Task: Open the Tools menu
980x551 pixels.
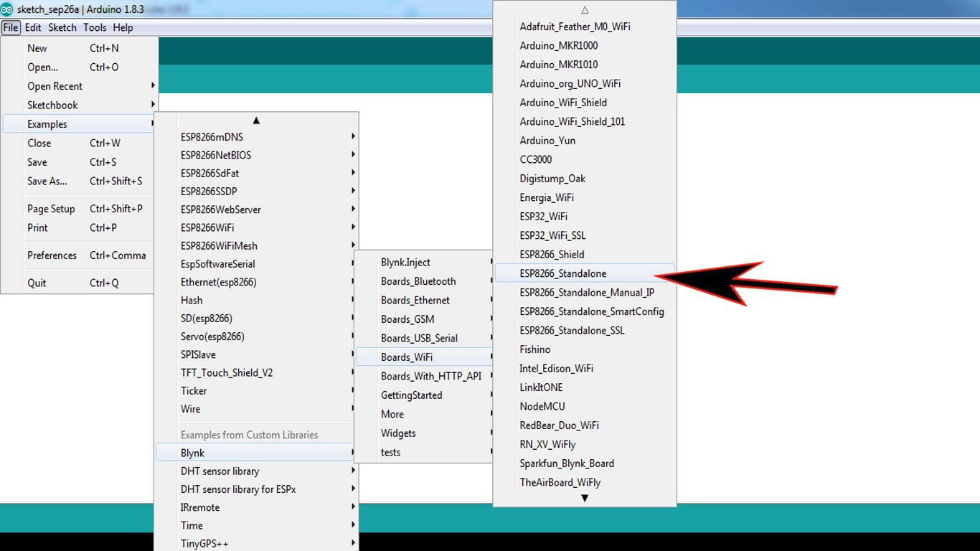Action: click(x=95, y=28)
